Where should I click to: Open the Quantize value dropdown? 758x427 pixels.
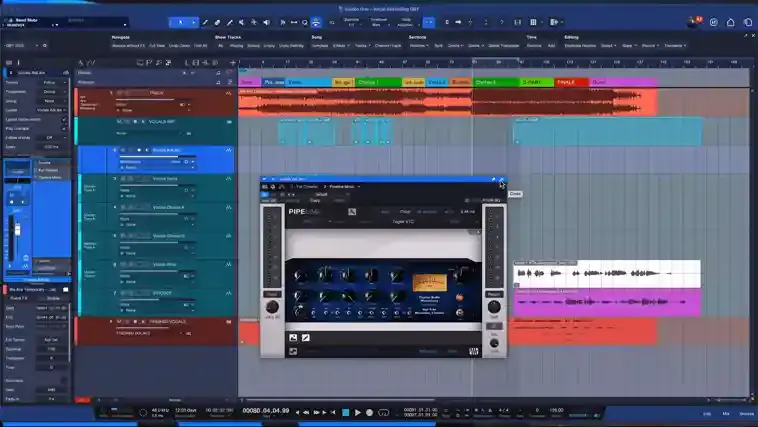[351, 22]
